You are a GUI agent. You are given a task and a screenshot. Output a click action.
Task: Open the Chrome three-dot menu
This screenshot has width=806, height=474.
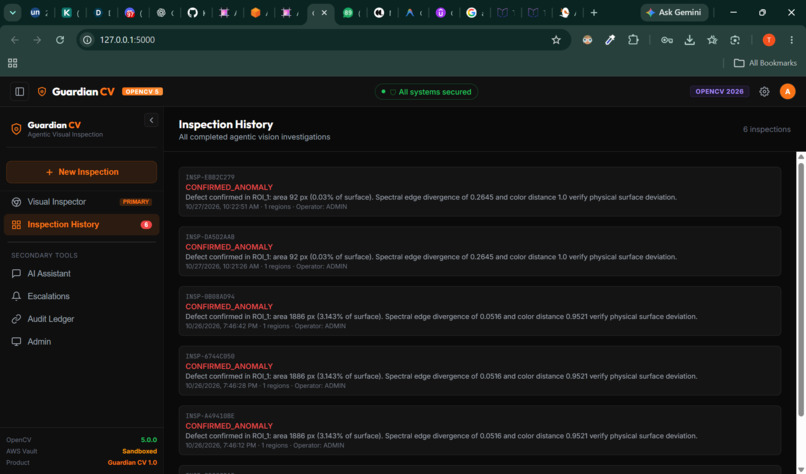792,40
